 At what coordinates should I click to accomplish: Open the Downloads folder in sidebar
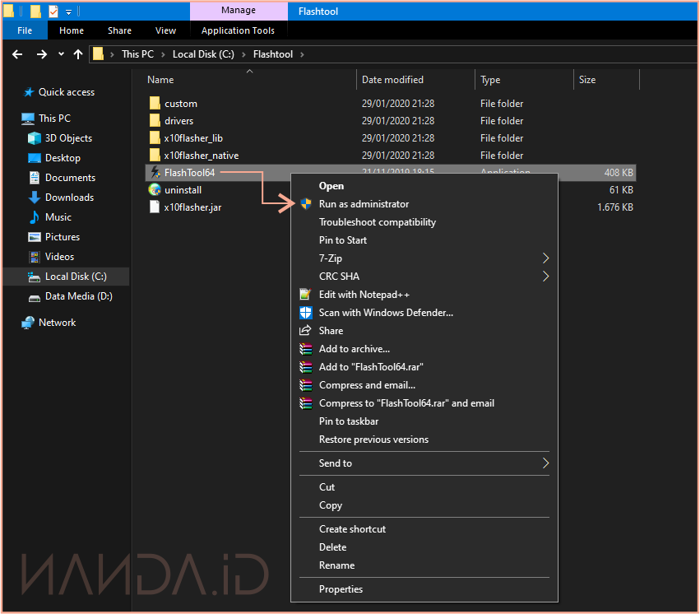[x=69, y=198]
